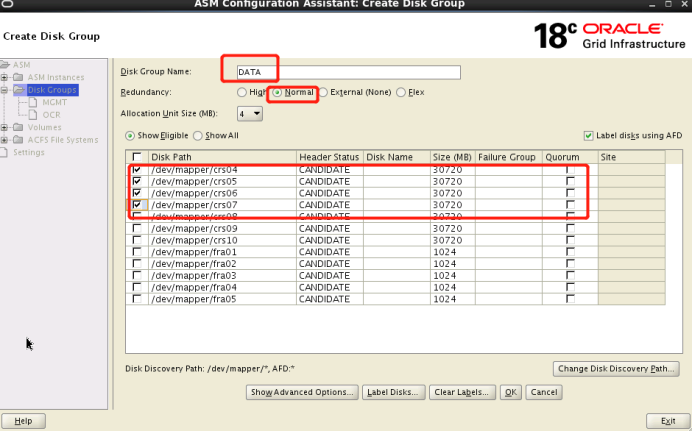This screenshot has height=432, width=692.
Task: Open Allocation Unit Size dropdown
Action: pyautogui.click(x=250, y=114)
